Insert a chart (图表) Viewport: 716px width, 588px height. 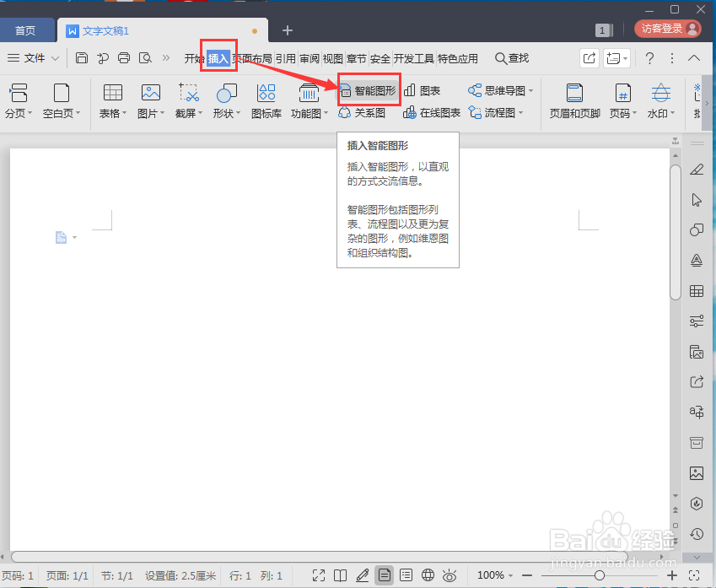pos(423,90)
